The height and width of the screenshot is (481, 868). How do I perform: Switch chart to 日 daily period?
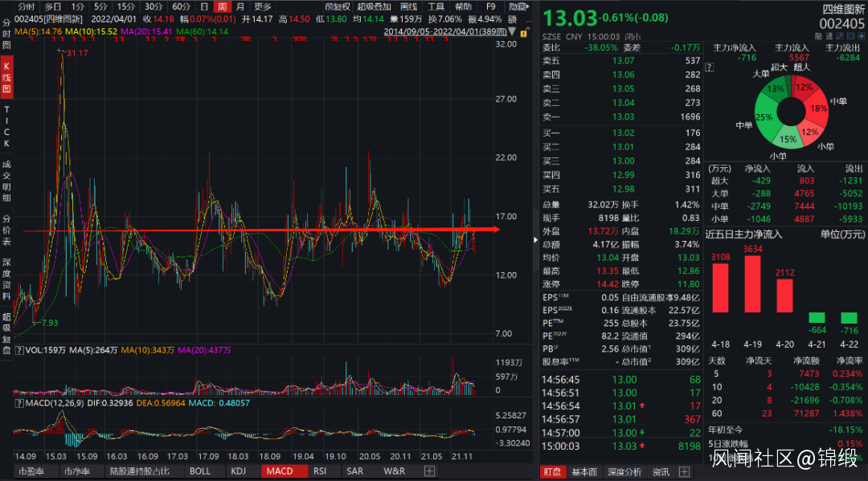click(x=204, y=6)
